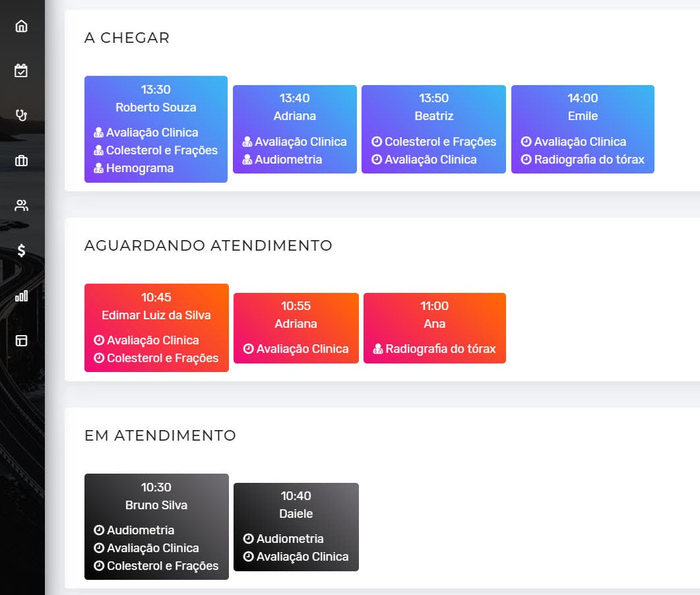Screen dimensions: 700x595
Task: Click the dollar sign financial icon
Action: (22, 251)
